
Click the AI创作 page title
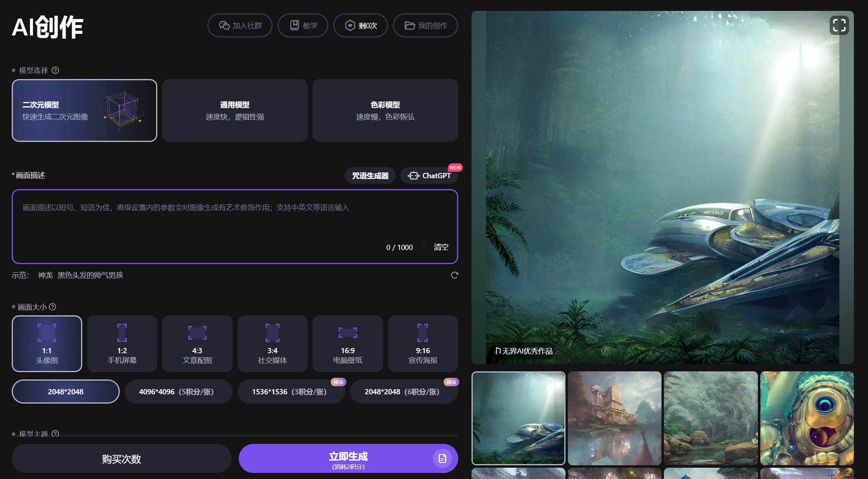click(x=48, y=27)
